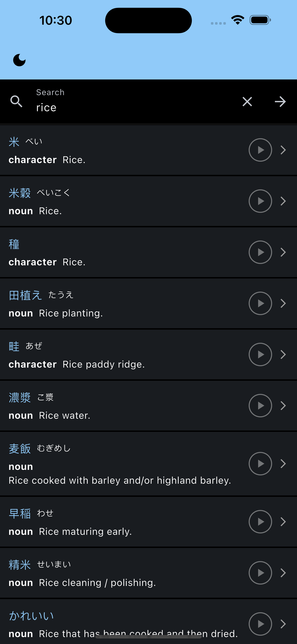Clear the search text with the X

[x=247, y=102]
